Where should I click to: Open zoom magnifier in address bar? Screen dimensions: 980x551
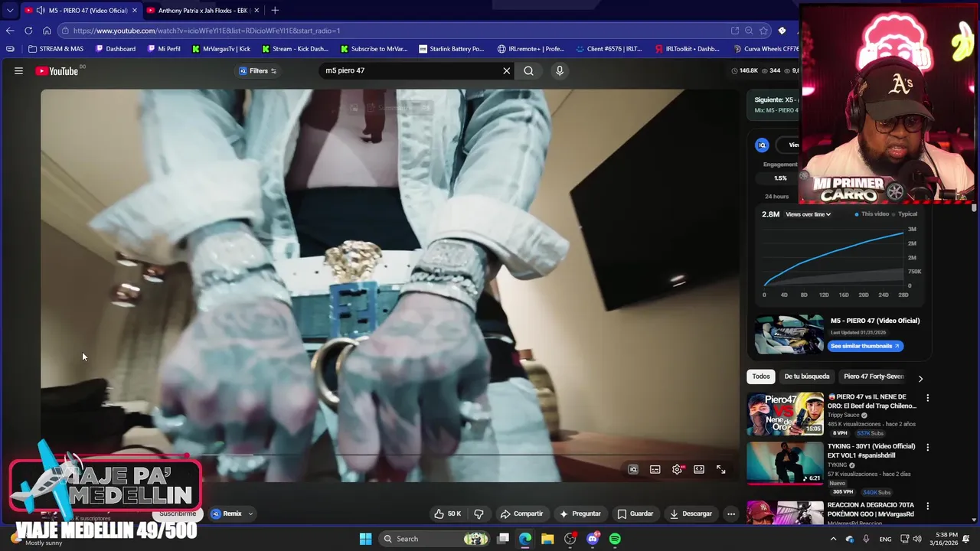(749, 31)
